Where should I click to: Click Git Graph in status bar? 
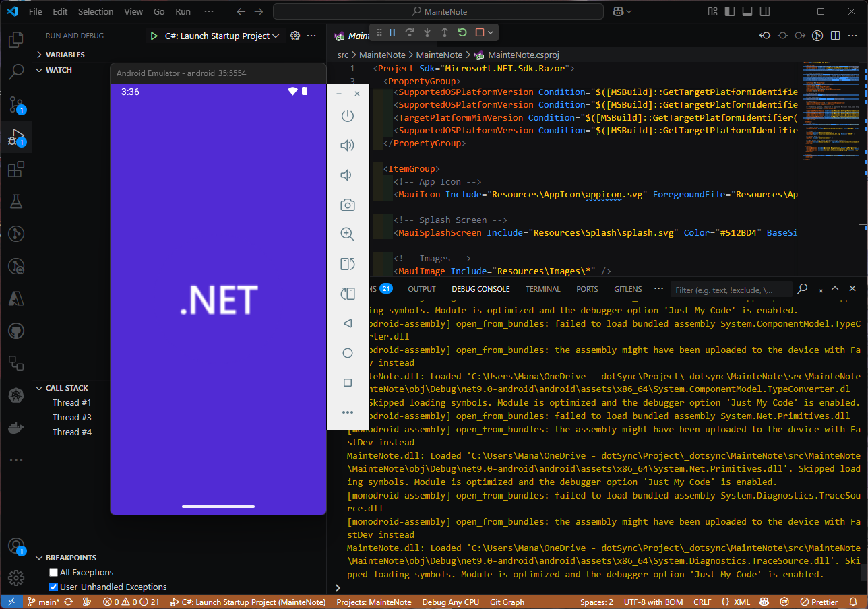[507, 602]
